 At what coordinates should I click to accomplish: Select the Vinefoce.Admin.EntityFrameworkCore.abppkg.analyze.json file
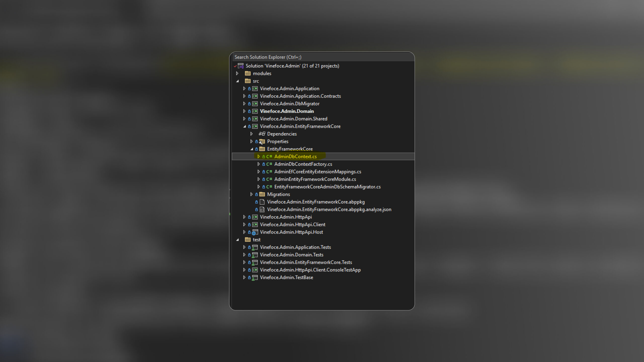[329, 209]
